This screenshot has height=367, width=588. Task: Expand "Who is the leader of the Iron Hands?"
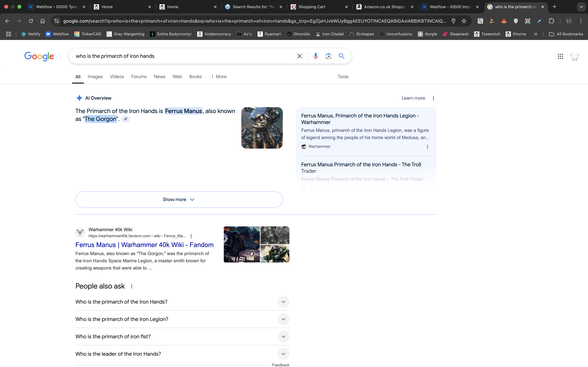coord(283,354)
